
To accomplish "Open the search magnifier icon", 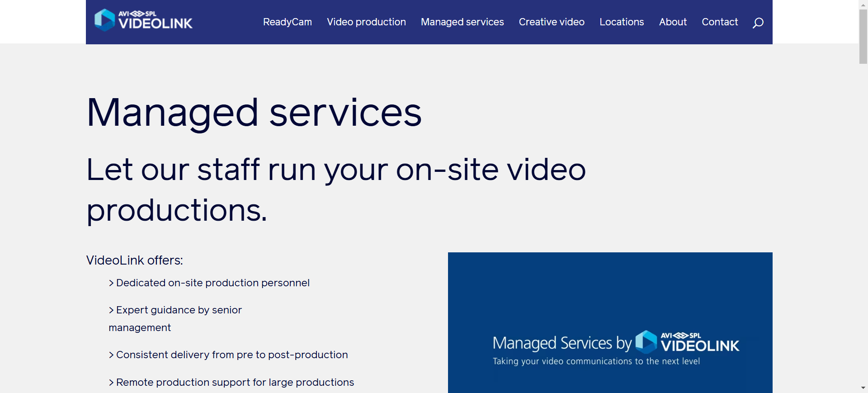I will [x=758, y=23].
